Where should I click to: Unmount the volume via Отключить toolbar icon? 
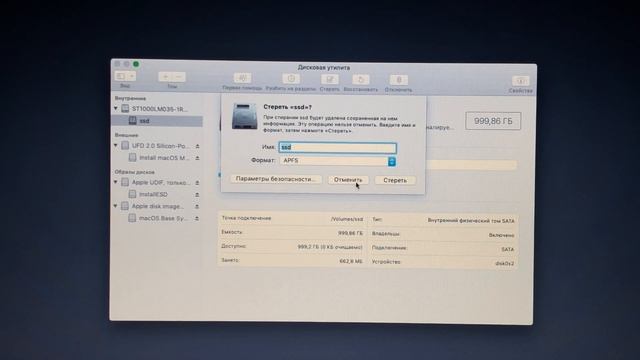[398, 80]
